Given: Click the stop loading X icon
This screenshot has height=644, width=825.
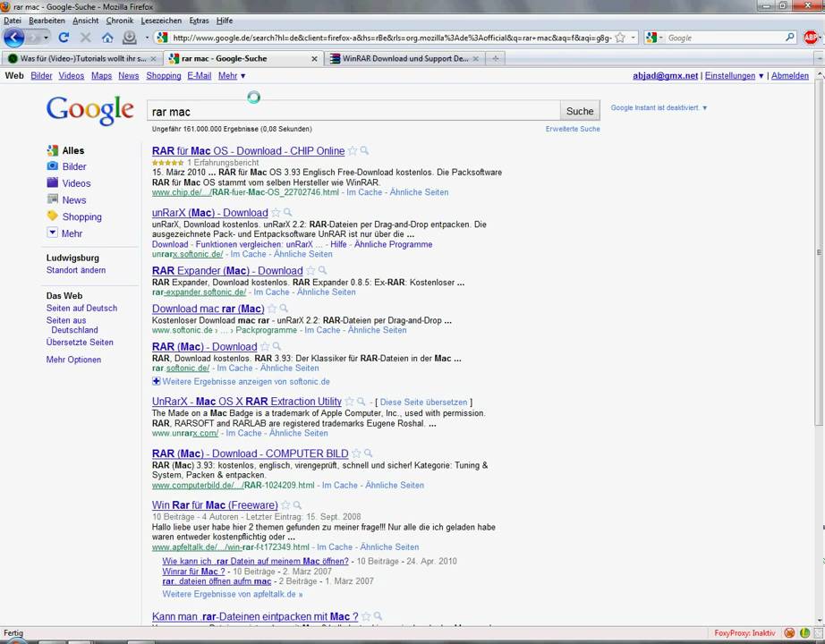Looking at the screenshot, I should coord(86,38).
